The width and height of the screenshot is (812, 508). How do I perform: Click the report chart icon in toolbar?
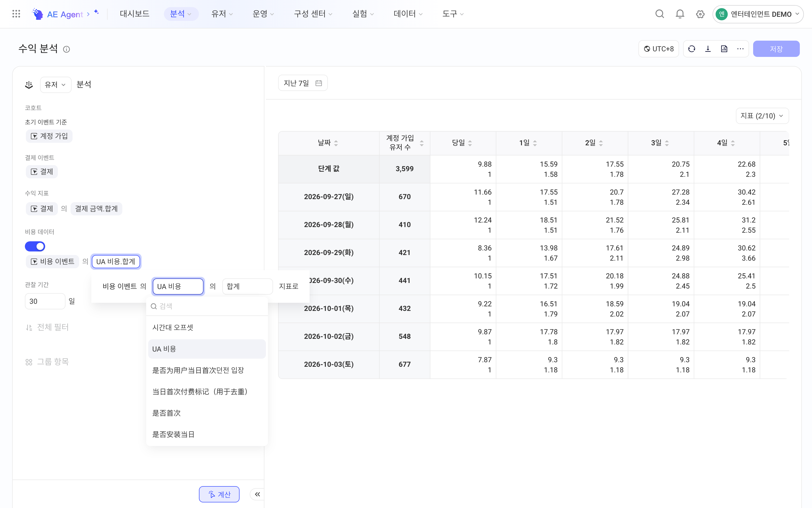pyautogui.click(x=724, y=49)
